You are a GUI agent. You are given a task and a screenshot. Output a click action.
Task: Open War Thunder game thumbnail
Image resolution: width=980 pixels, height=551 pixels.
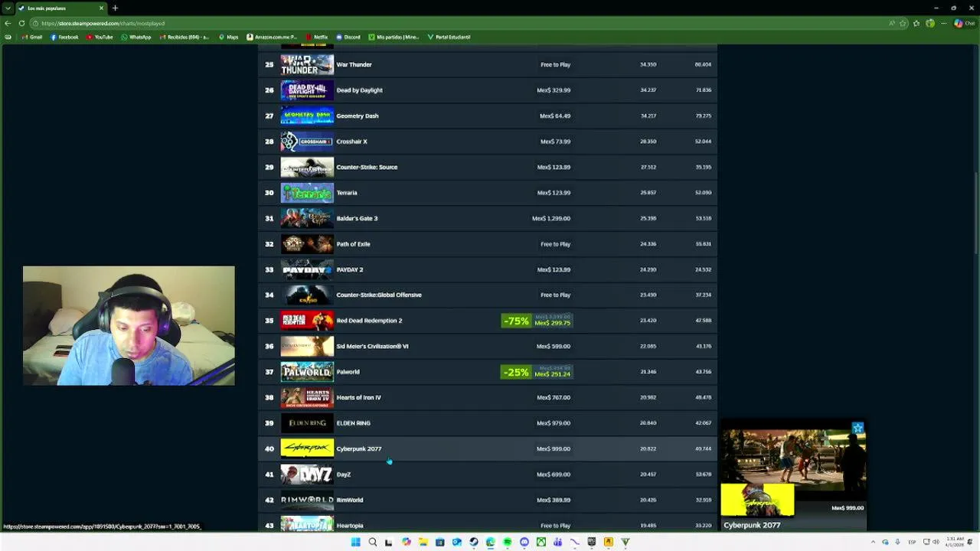(x=307, y=64)
